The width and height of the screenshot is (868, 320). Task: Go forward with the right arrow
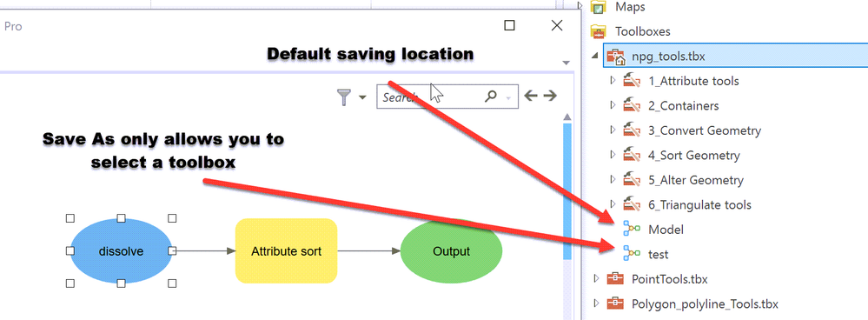tap(550, 97)
